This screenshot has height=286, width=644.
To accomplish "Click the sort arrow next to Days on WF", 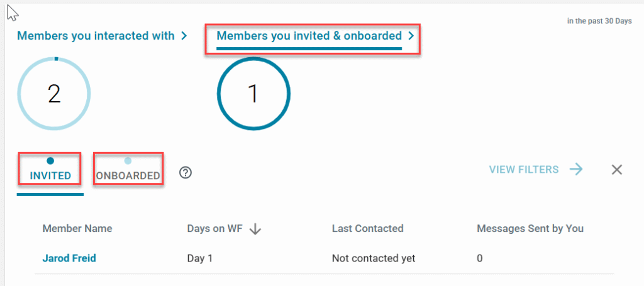I will (x=255, y=229).
